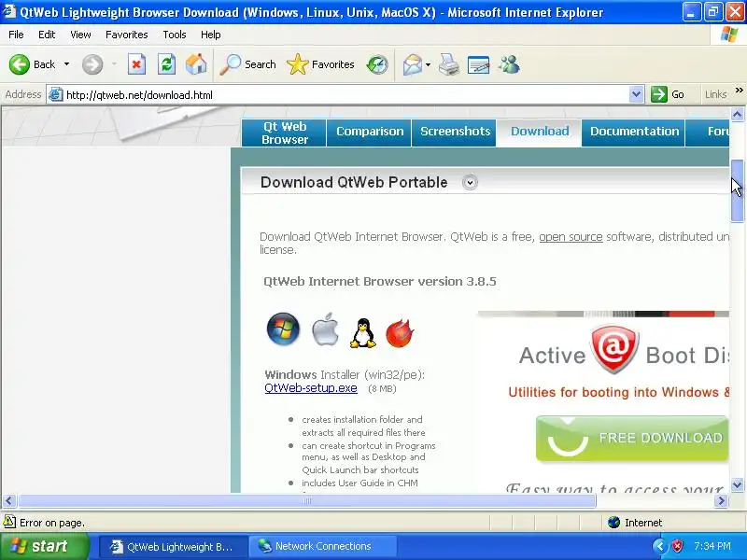Image resolution: width=747 pixels, height=560 pixels.
Task: Select the QtWeb Lightweight taskbar button
Action: click(x=174, y=546)
